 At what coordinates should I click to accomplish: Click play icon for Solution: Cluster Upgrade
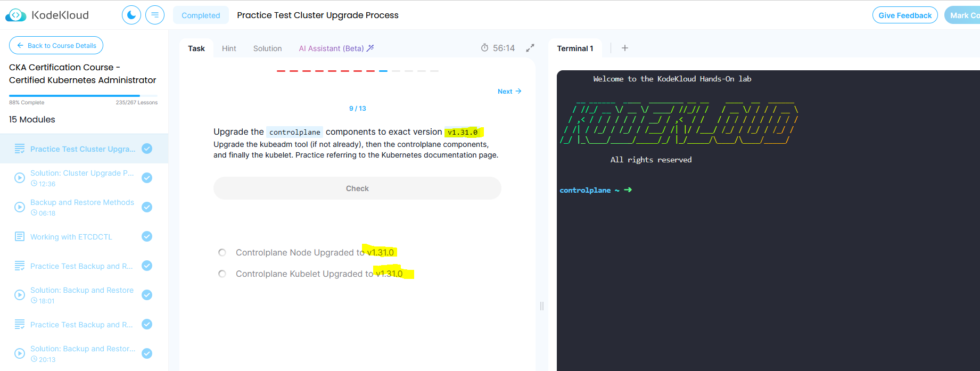[20, 178]
